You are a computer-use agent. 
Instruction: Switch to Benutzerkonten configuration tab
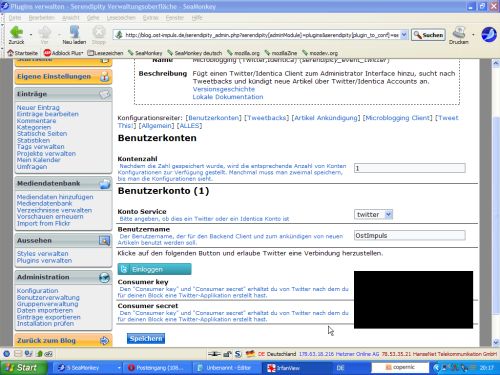214,118
